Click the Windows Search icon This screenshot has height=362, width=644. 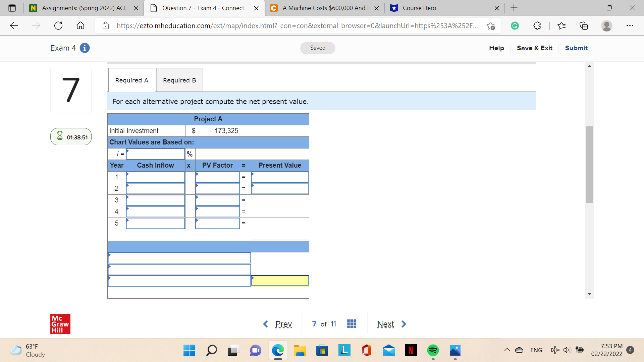click(211, 350)
